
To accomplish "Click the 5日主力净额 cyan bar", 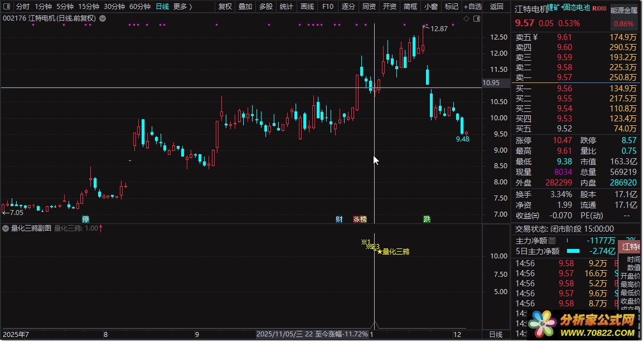I will click(x=573, y=251).
